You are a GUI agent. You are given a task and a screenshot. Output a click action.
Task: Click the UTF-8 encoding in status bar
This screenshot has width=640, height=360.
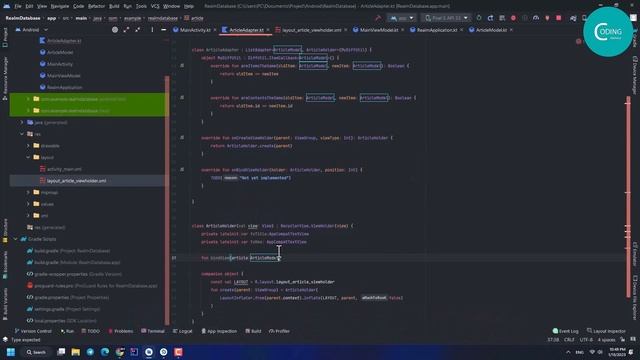coord(586,340)
